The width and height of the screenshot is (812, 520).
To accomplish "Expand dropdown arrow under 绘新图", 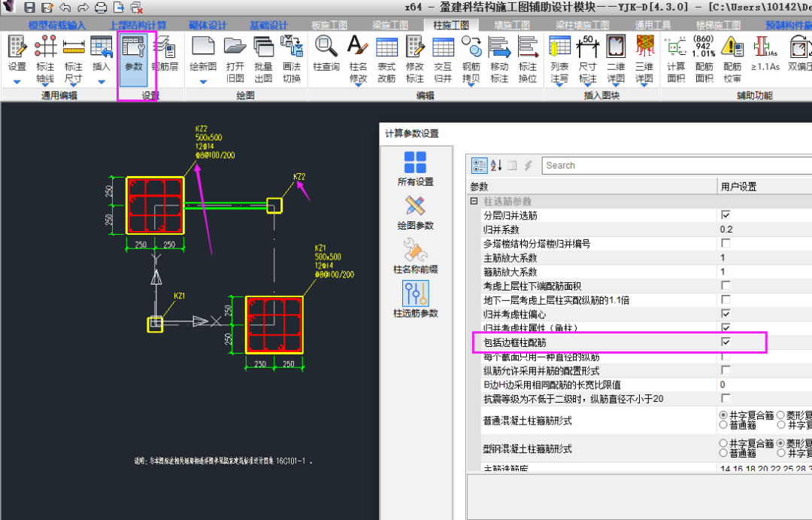I will coord(203,82).
